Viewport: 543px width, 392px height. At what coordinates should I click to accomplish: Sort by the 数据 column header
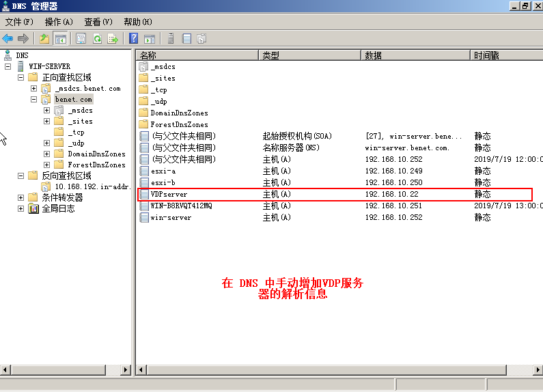[x=415, y=55]
